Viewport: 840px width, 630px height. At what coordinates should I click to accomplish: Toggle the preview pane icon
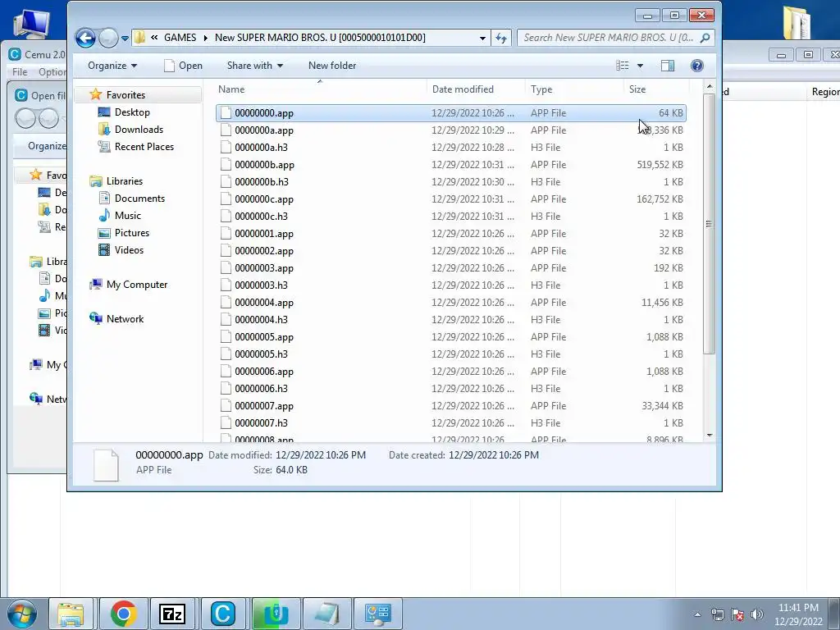coord(668,66)
